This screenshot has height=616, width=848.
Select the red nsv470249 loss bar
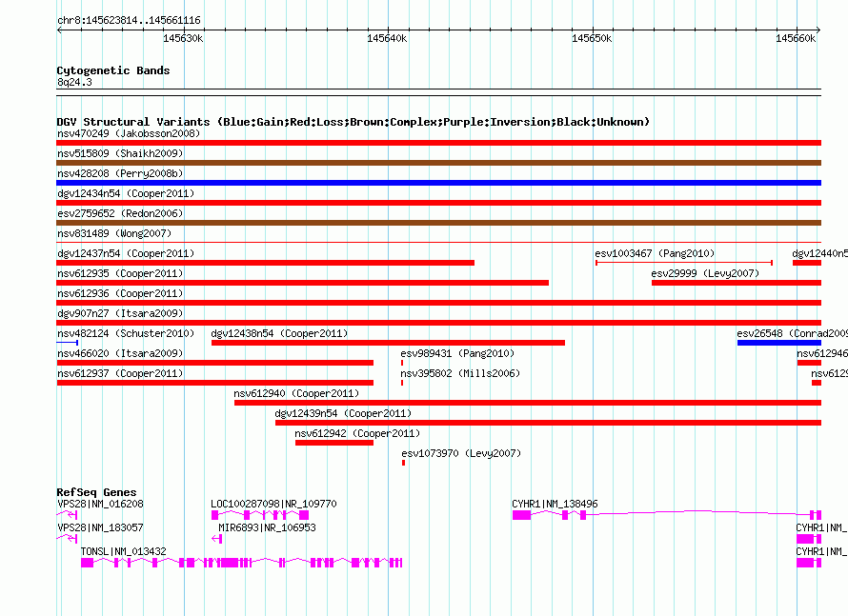click(x=438, y=143)
